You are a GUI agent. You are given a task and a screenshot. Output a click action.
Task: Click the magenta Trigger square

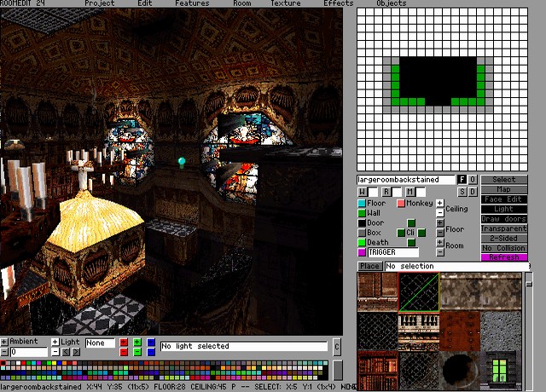pos(362,252)
